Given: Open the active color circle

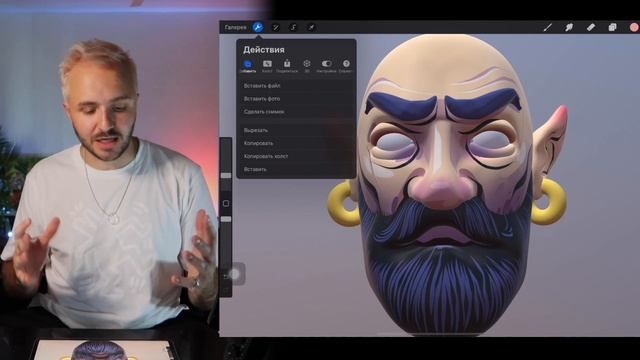Looking at the screenshot, I should pyautogui.click(x=634, y=27).
